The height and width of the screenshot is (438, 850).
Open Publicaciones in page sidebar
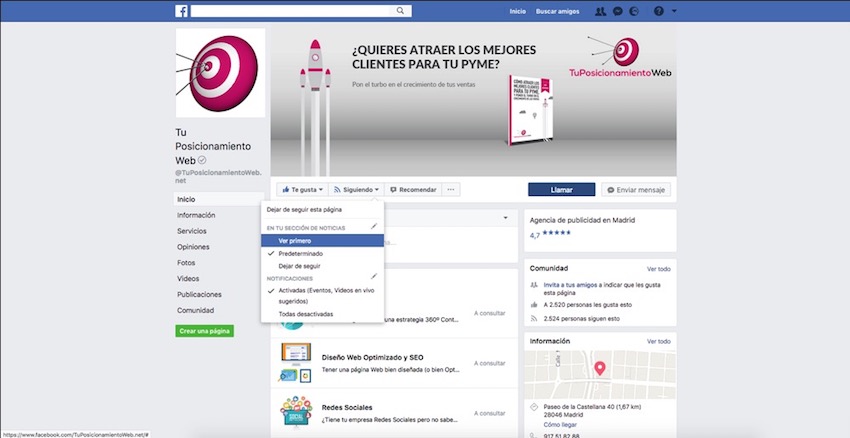click(199, 294)
